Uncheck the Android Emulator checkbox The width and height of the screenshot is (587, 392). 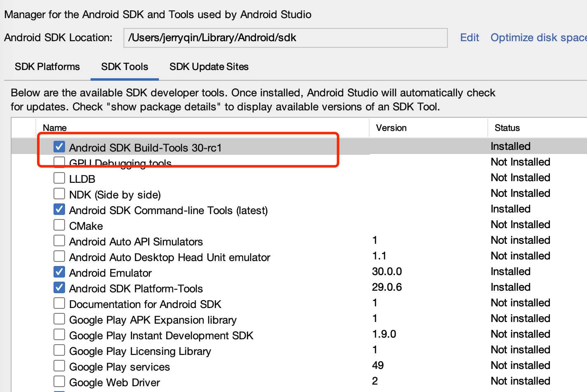(x=59, y=272)
